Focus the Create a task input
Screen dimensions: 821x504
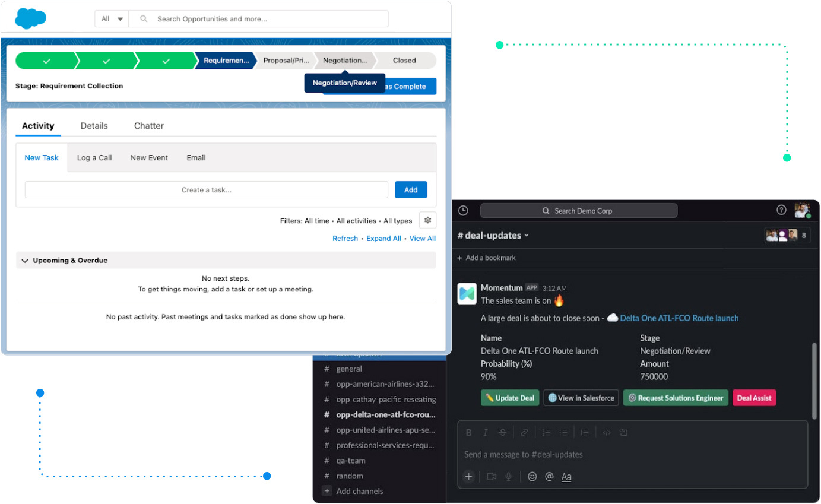click(207, 190)
